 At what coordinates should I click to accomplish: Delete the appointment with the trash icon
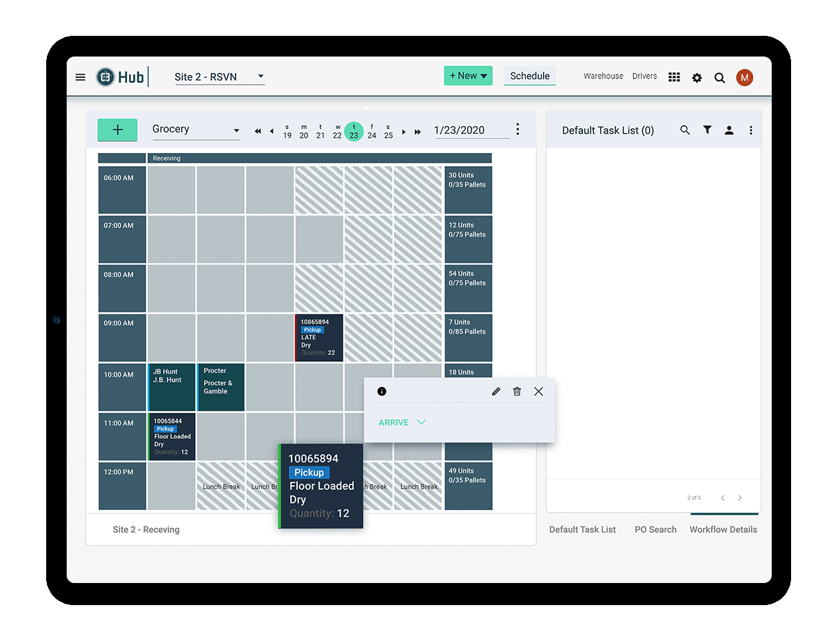[517, 391]
